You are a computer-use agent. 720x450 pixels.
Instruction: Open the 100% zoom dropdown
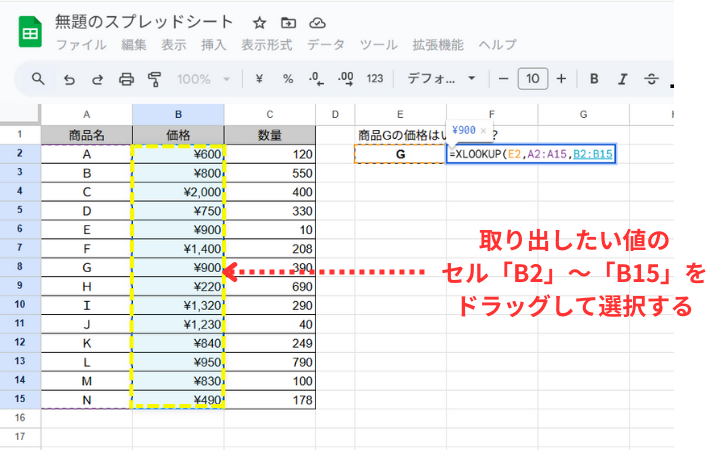coord(203,79)
